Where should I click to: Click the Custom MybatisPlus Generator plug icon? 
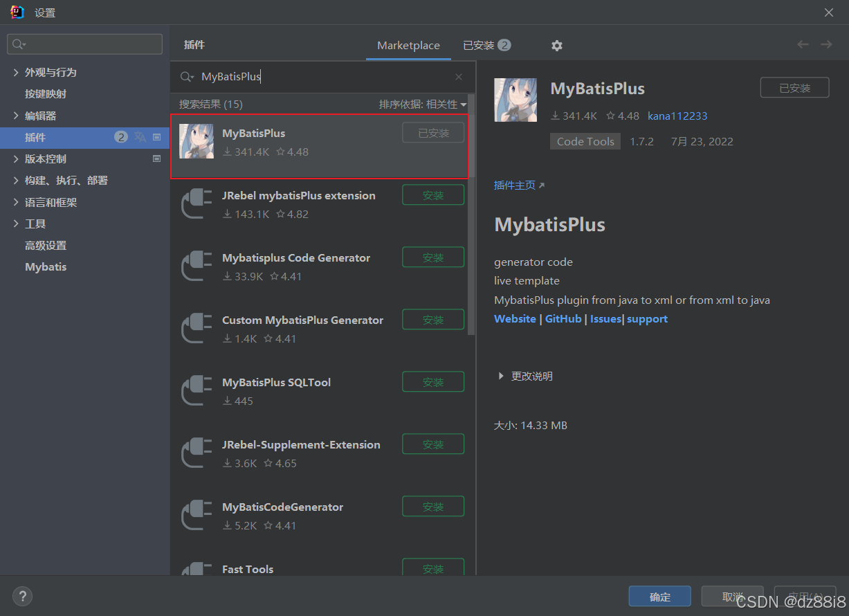click(197, 329)
